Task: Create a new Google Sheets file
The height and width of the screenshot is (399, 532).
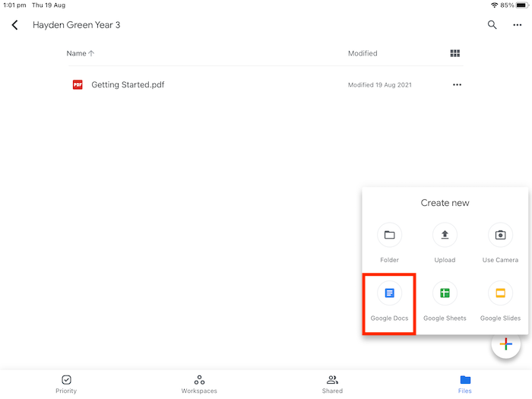Action: [x=445, y=293]
